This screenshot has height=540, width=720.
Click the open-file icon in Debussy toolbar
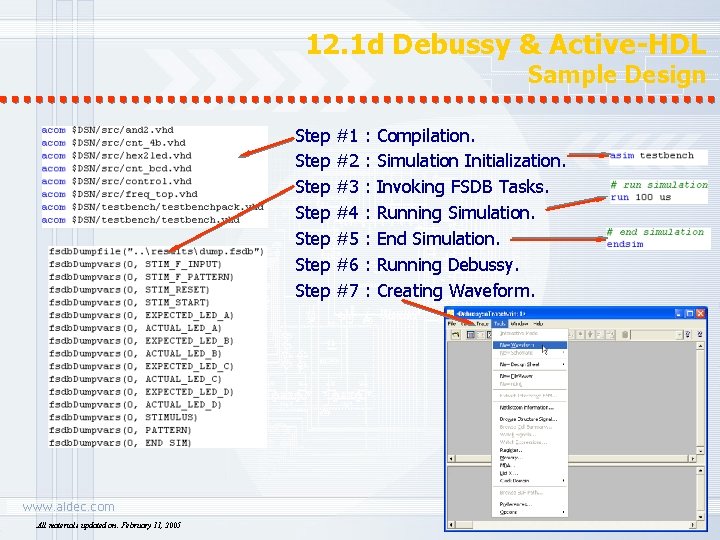(455, 335)
